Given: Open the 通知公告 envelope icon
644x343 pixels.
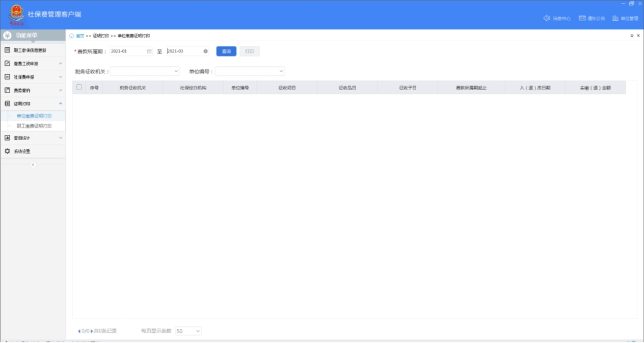Looking at the screenshot, I should [x=581, y=18].
